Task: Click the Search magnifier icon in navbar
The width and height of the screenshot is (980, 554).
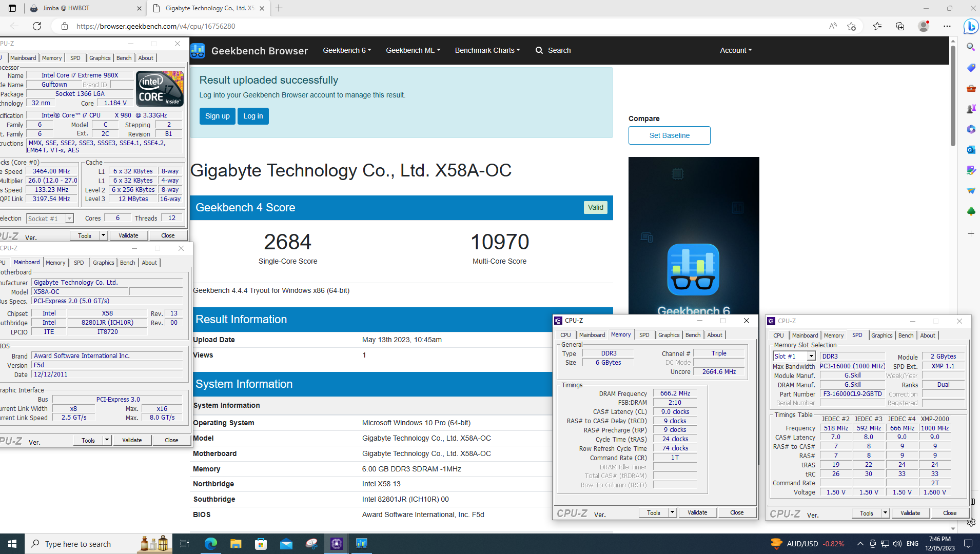Action: pos(539,50)
